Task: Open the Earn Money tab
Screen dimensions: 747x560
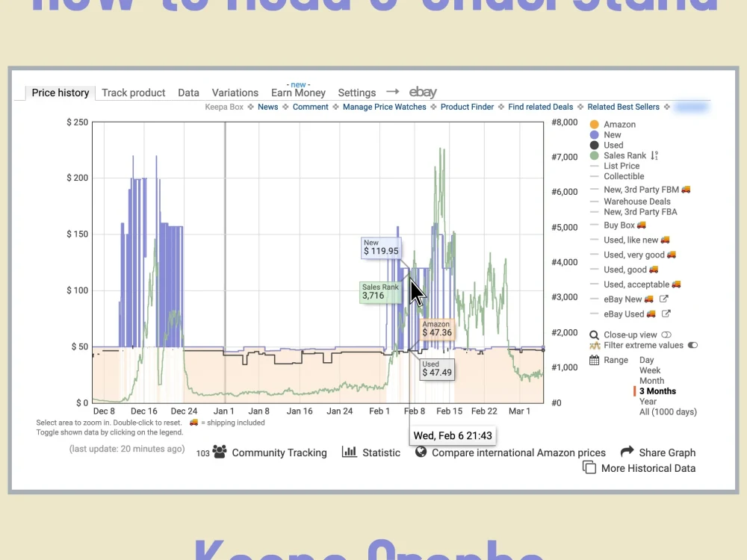Action: click(x=298, y=93)
